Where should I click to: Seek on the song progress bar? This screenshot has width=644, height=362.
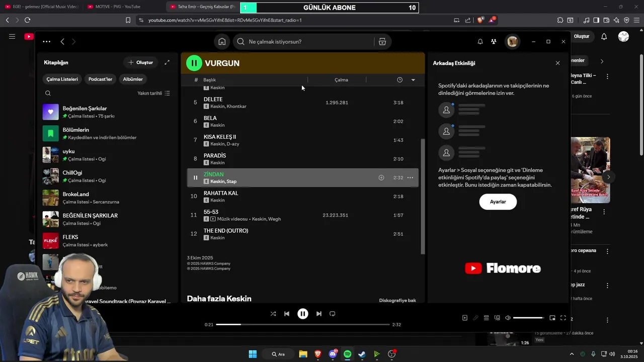303,325
